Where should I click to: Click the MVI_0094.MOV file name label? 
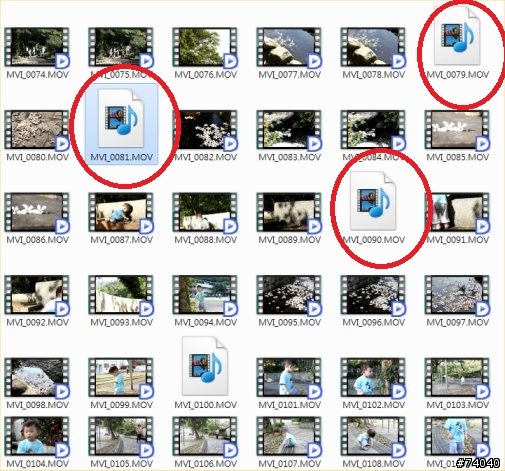(x=205, y=323)
